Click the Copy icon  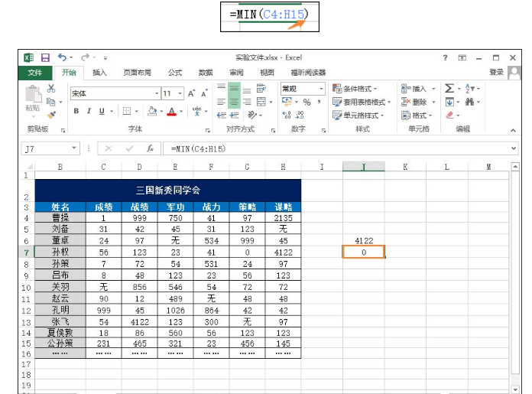51,102
